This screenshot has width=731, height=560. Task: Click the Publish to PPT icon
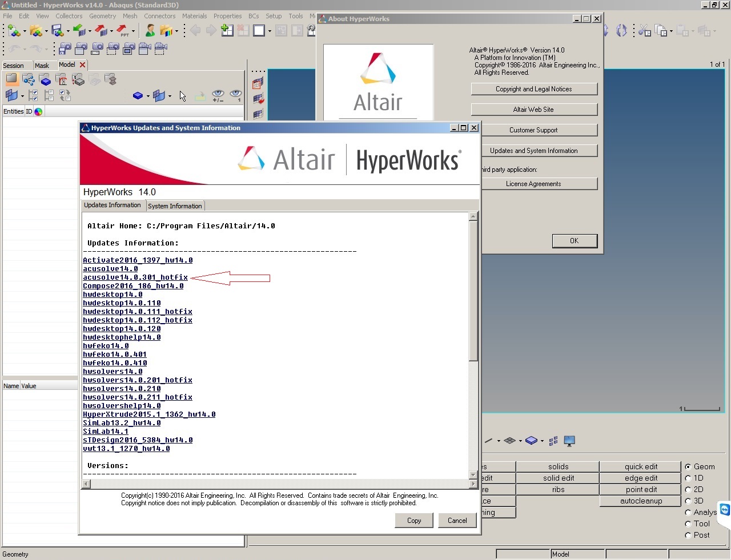[123, 30]
